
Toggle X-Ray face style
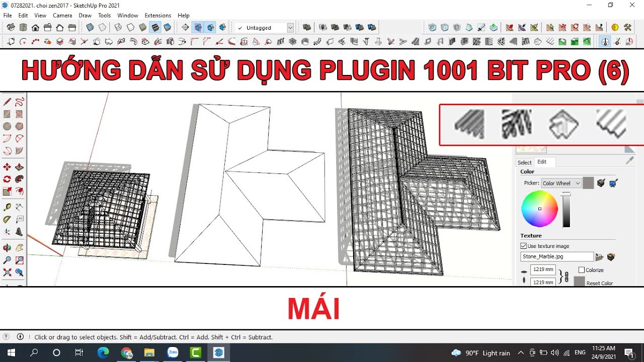tap(90, 28)
